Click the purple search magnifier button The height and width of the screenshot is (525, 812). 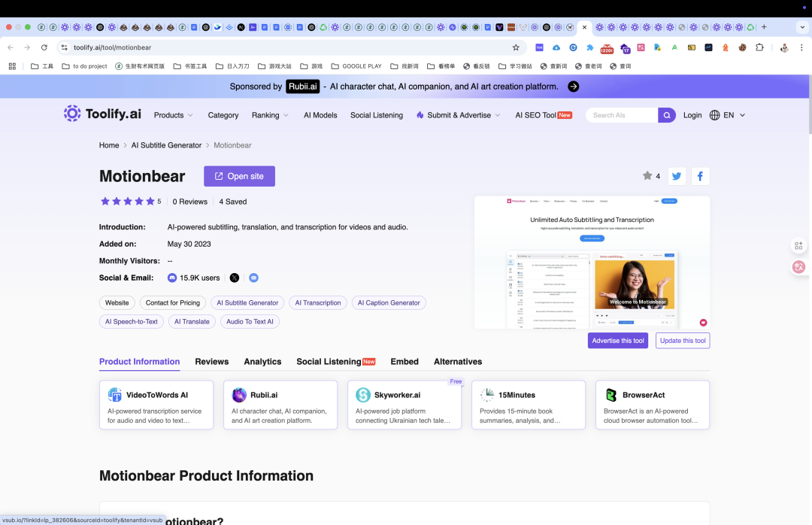[x=666, y=115]
